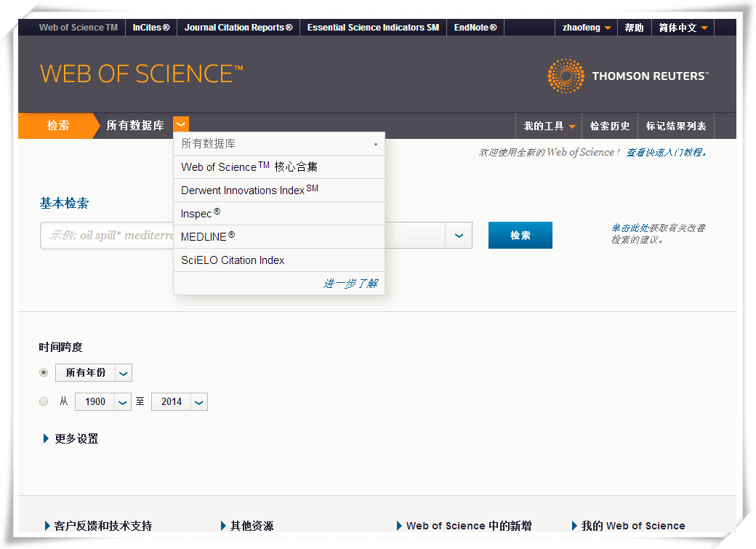
Task: Expand the search field type dropdown
Action: click(459, 236)
